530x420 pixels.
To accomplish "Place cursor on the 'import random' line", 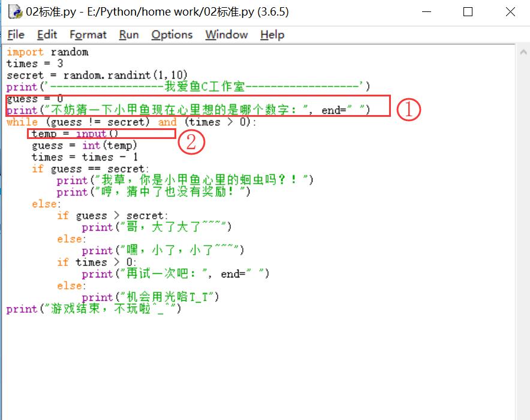I will pos(47,52).
